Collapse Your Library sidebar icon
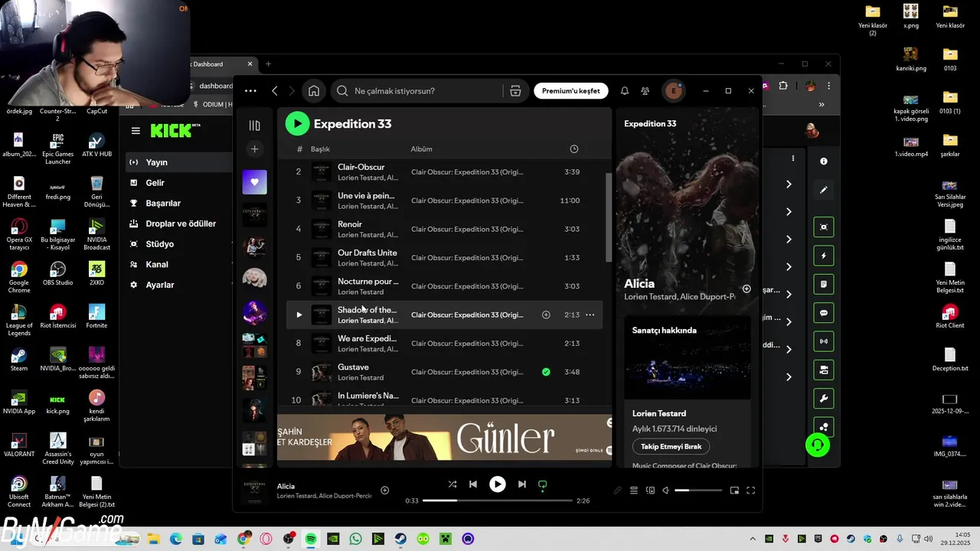This screenshot has width=980, height=551. (255, 126)
